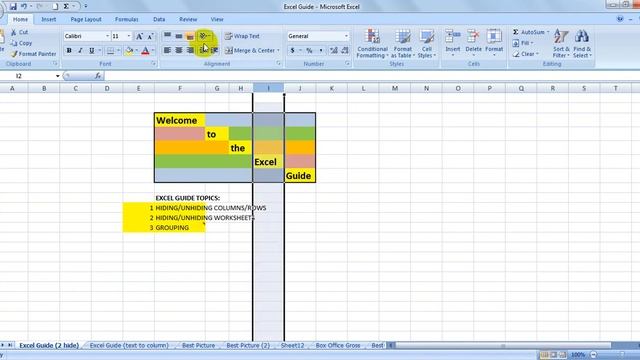Click the Insert Function fx icon
Viewport: 640px width, 360px height.
98,76
